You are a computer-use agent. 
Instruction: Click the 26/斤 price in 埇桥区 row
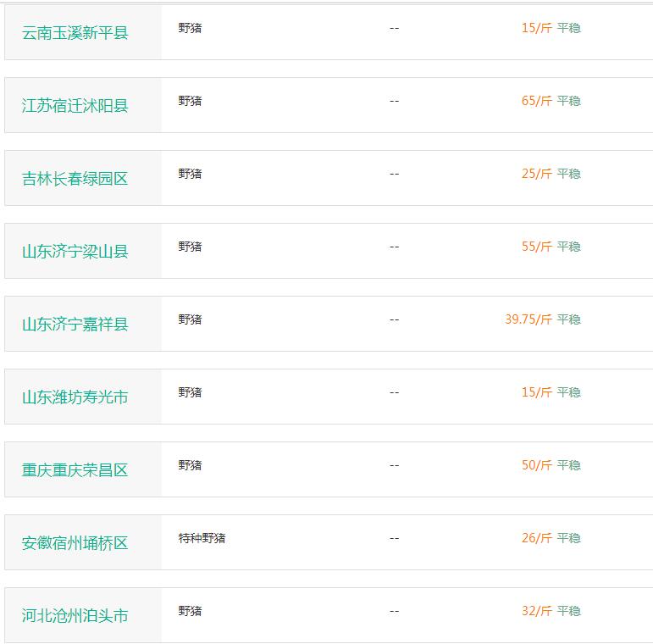[x=537, y=538]
